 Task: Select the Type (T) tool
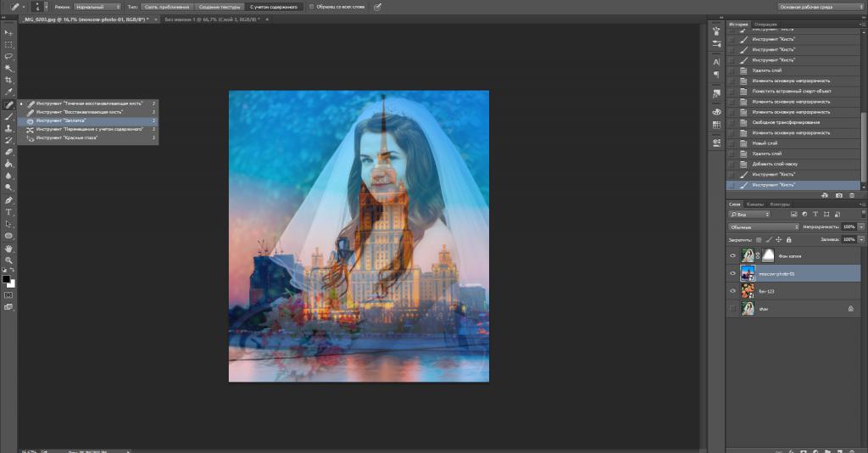coord(8,211)
